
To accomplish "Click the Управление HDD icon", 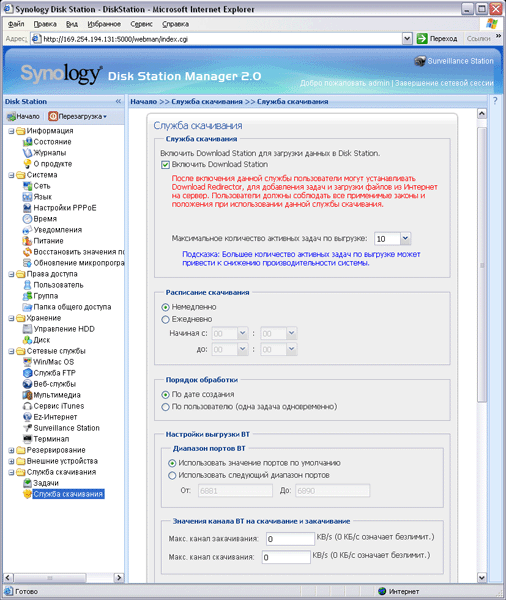I will click(27, 329).
